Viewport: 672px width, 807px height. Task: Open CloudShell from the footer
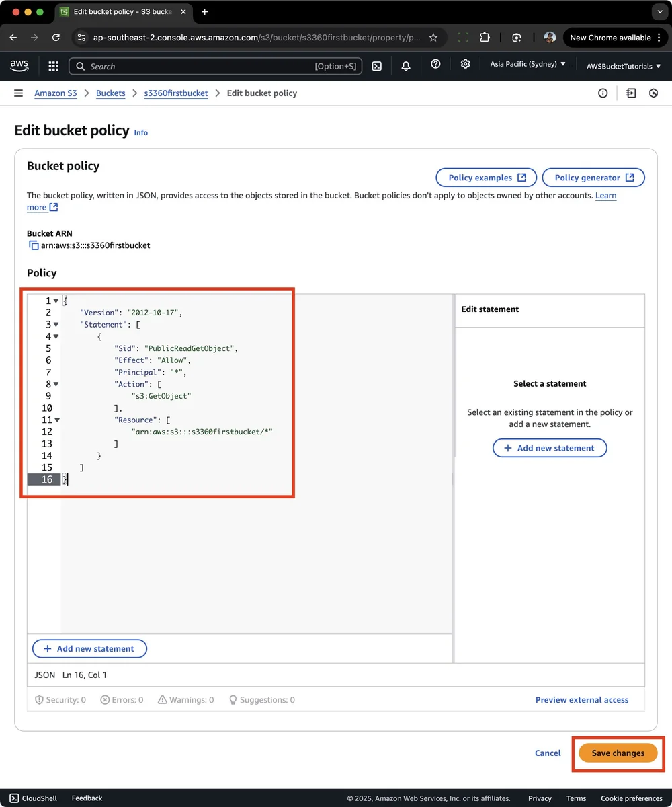click(x=33, y=798)
